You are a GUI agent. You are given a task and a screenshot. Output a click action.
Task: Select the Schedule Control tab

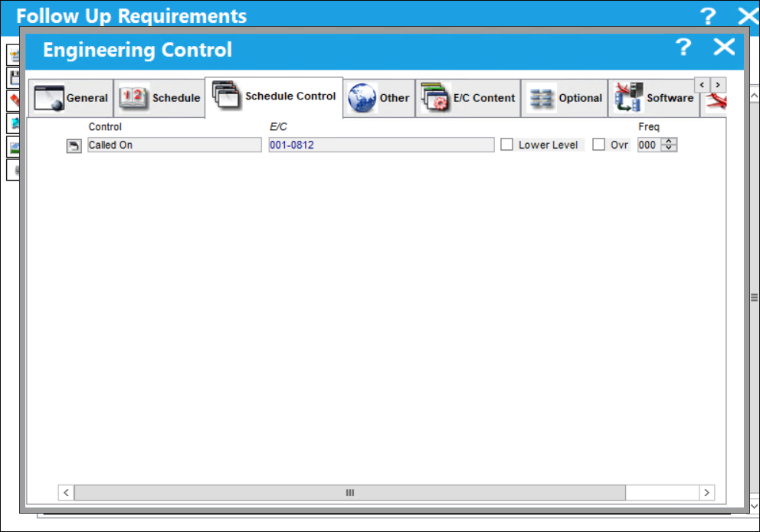click(274, 96)
